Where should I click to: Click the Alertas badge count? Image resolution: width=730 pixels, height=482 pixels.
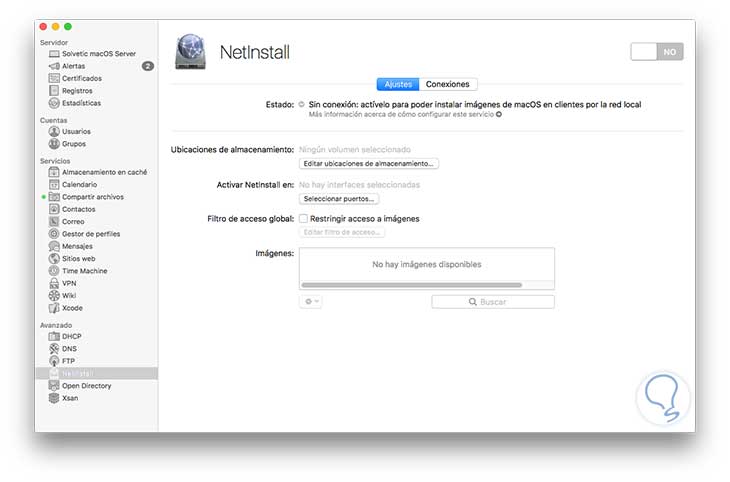tap(148, 66)
